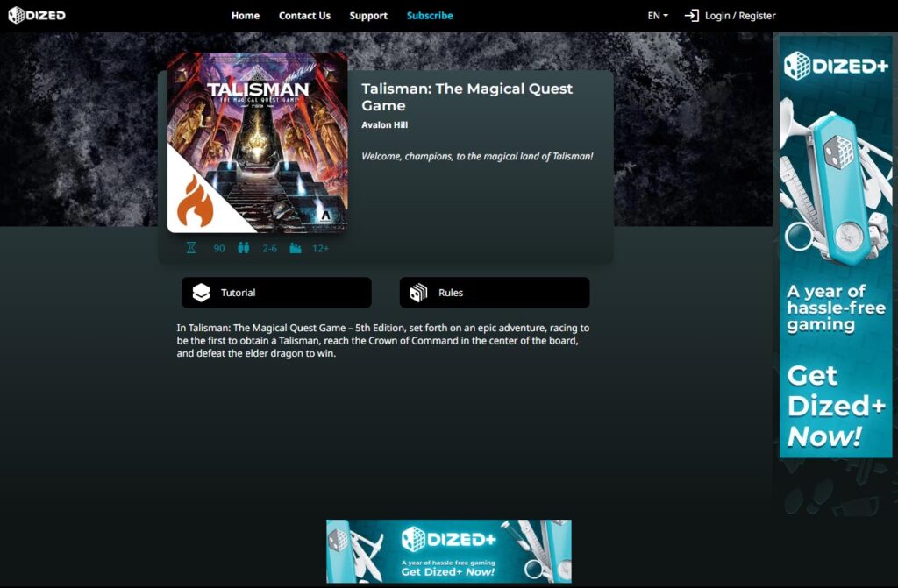This screenshot has width=898, height=588.
Task: Click the Tutorial layers icon
Action: (201, 293)
